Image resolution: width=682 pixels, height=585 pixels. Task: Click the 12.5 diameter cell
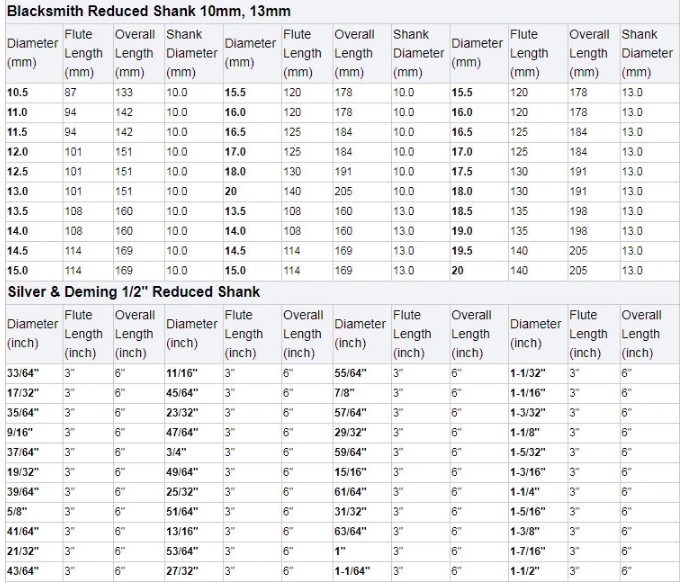click(18, 171)
